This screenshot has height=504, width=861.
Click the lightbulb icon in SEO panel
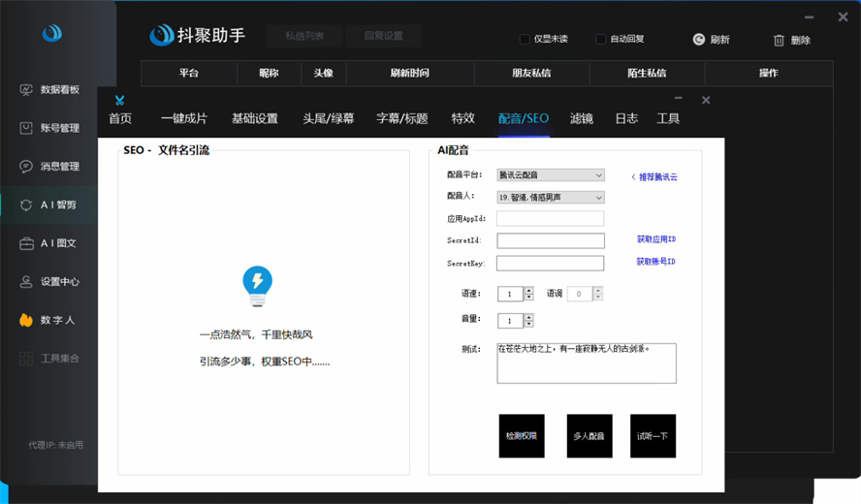click(258, 286)
